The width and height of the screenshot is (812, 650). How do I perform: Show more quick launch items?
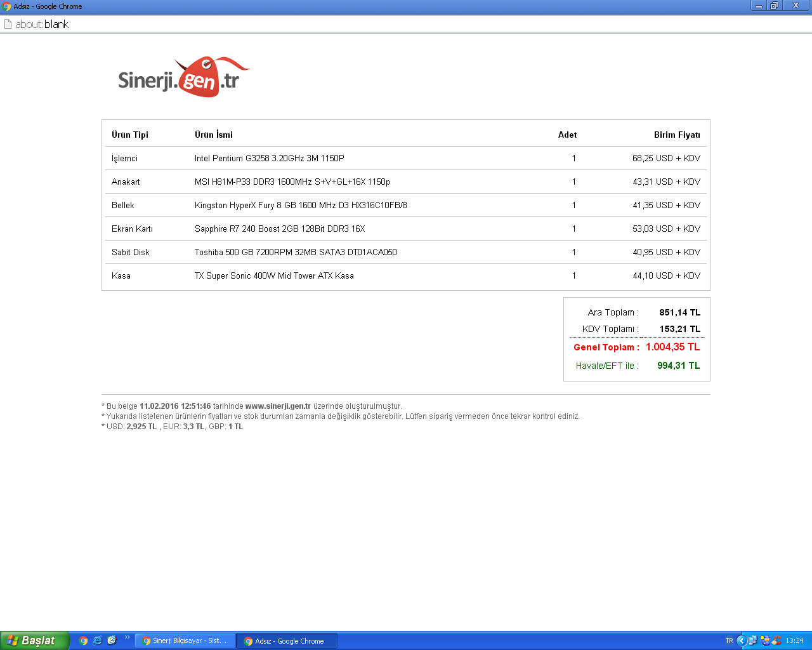click(127, 637)
